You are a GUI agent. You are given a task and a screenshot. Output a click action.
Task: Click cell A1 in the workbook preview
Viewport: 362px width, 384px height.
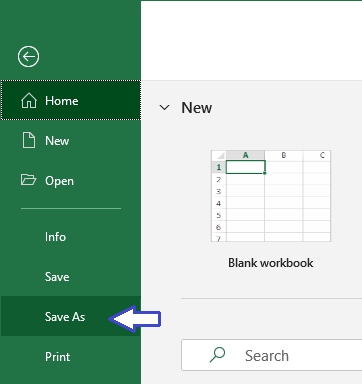click(246, 167)
